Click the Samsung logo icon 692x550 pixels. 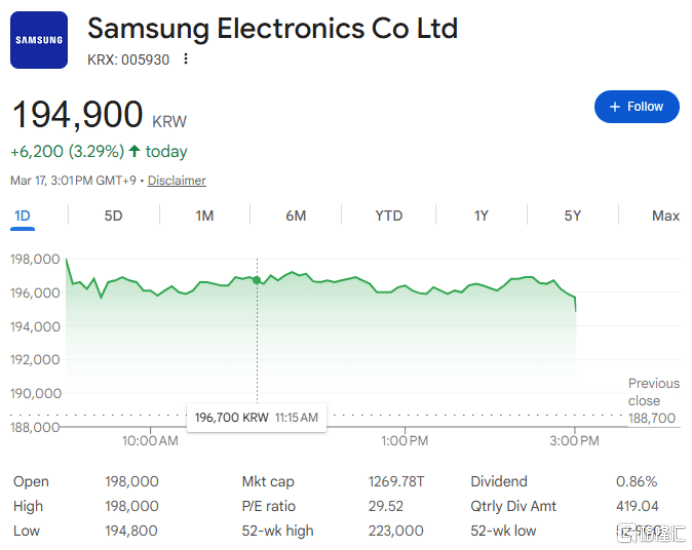pos(39,40)
